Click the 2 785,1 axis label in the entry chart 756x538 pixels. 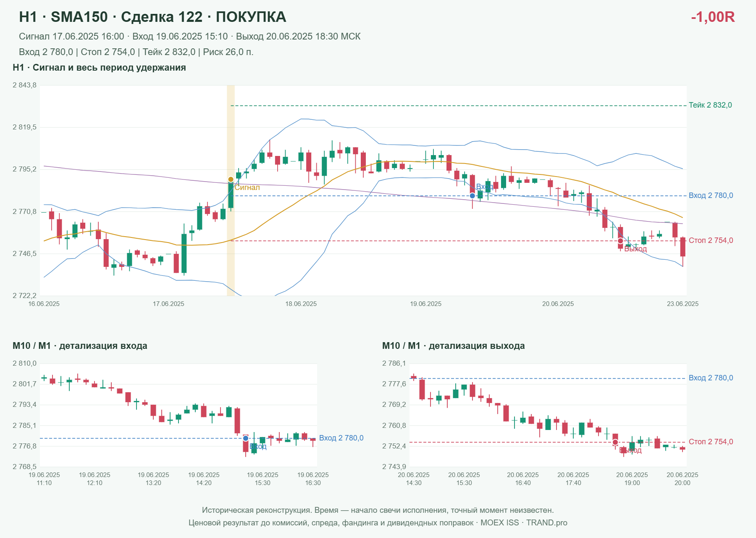pyautogui.click(x=24, y=426)
